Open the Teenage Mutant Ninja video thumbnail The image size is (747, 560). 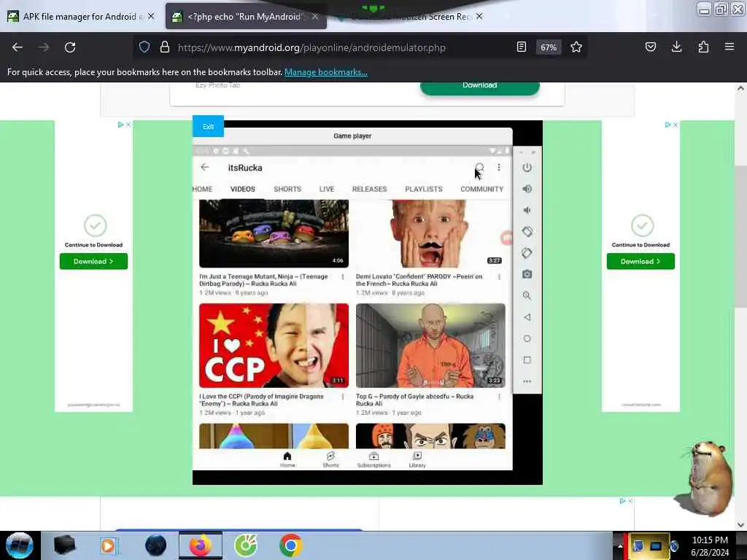pos(274,233)
